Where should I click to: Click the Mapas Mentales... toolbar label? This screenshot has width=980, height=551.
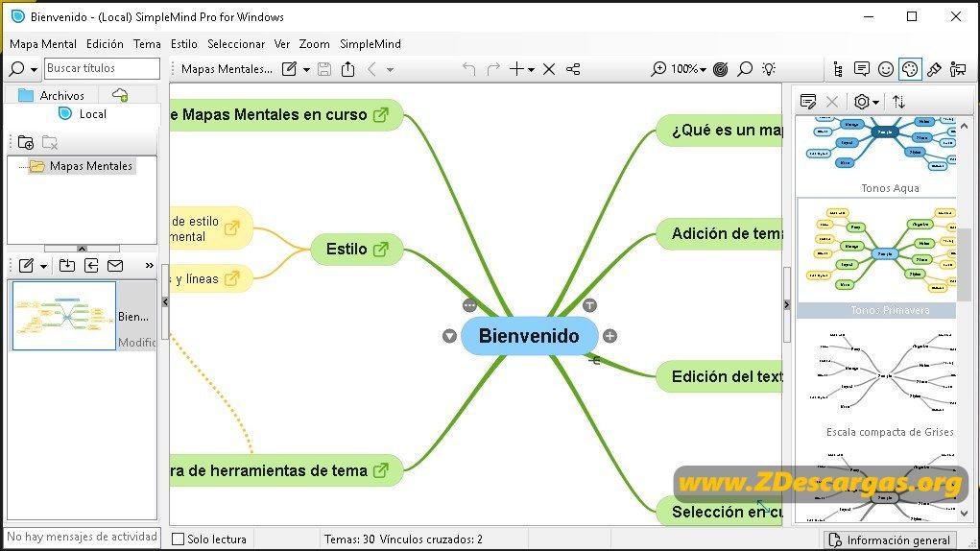tap(227, 69)
